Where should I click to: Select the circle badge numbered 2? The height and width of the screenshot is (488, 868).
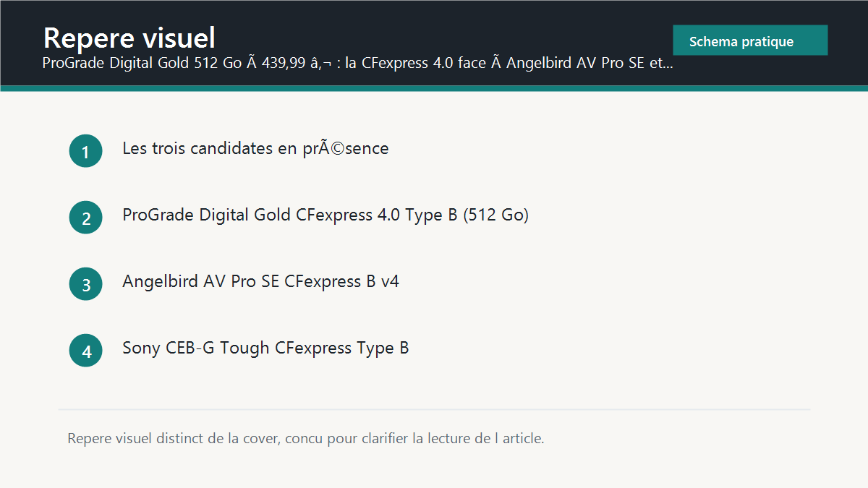[86, 218]
